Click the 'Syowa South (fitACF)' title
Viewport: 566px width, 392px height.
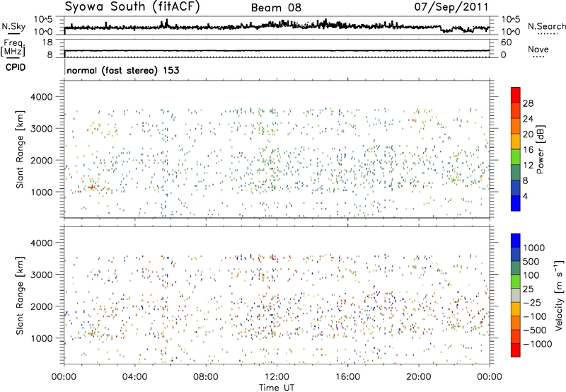pos(132,7)
